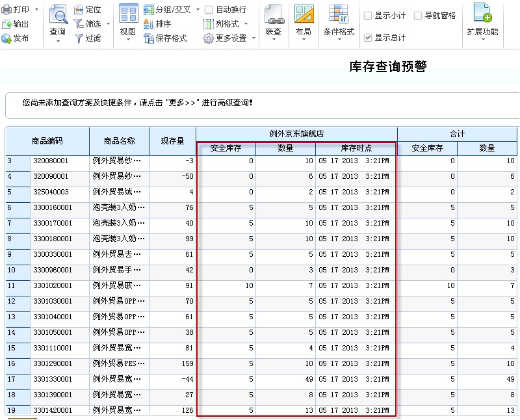Click product code 3301330001
This screenshot has width=520, height=420.
click(53, 379)
